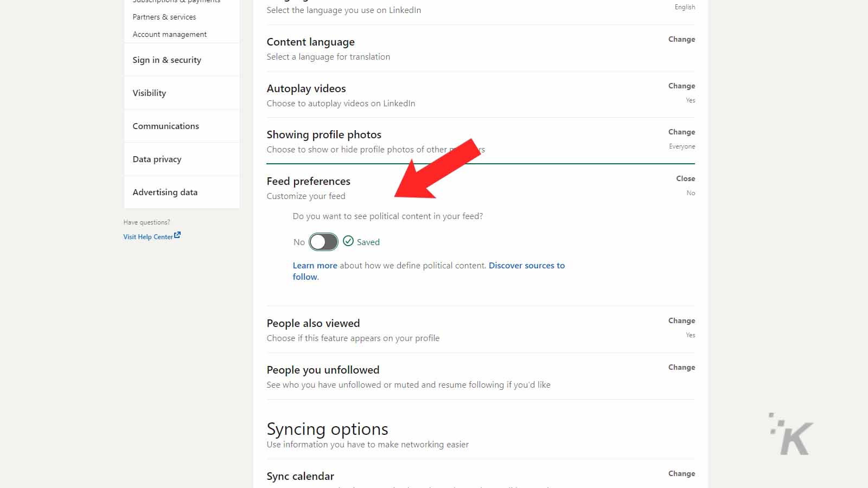Click the green Saved checkmark icon
The width and height of the screenshot is (868, 488).
click(x=348, y=241)
